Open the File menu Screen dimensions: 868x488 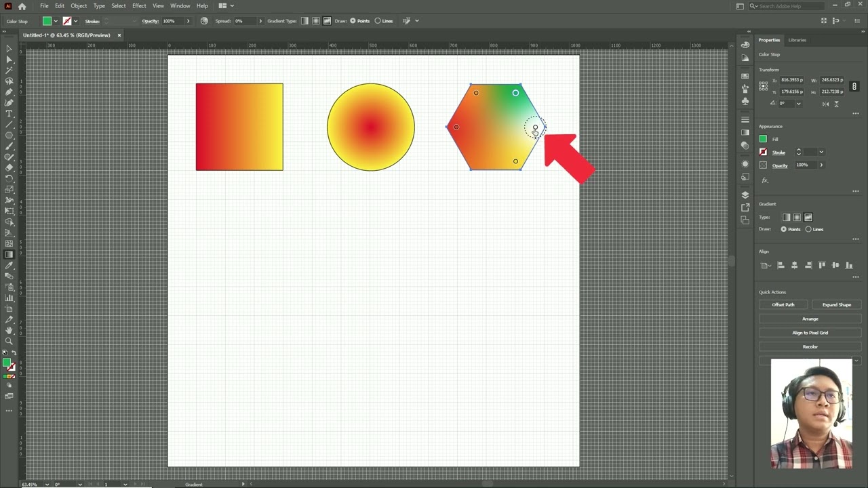coord(44,6)
